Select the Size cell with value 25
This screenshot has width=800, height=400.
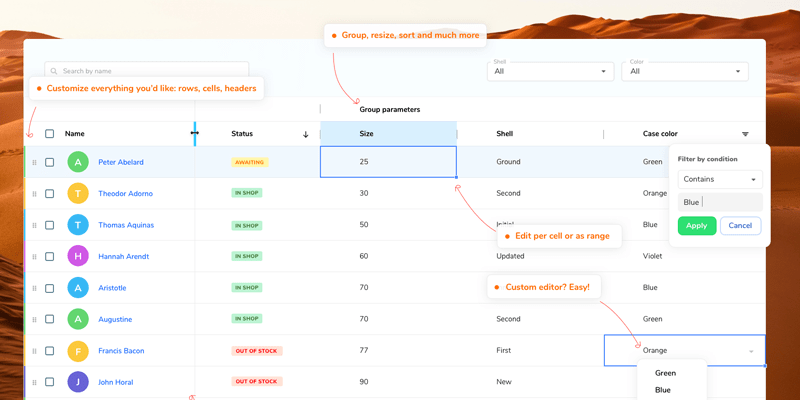click(388, 162)
